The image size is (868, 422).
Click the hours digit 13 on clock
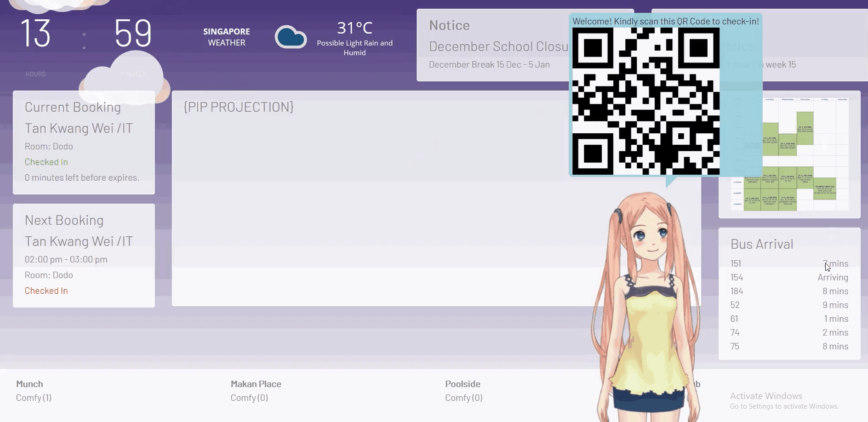tap(36, 34)
